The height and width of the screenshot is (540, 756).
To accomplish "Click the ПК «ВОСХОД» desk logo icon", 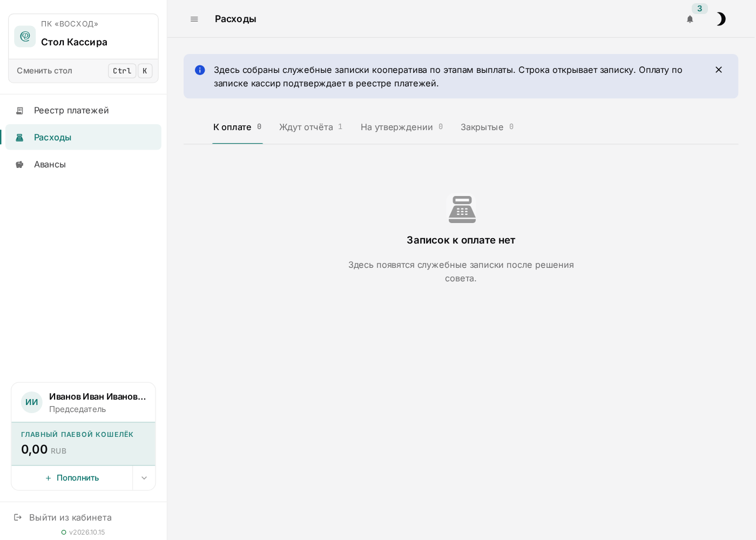I will pos(25,36).
